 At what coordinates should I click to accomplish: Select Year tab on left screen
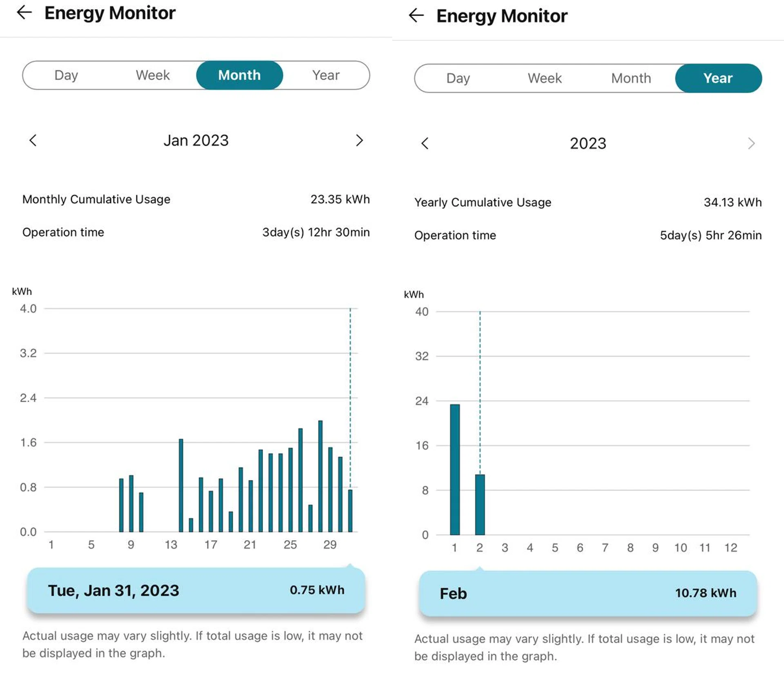pyautogui.click(x=326, y=75)
